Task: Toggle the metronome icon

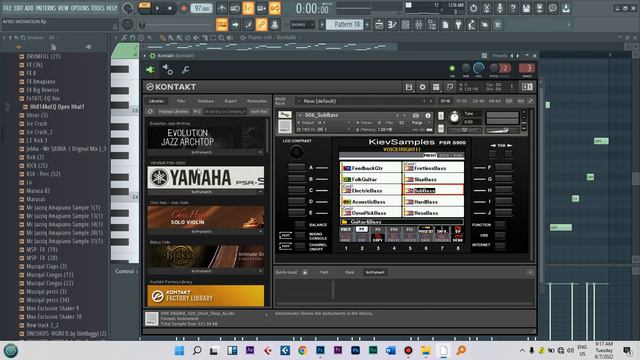Action: click(222, 8)
